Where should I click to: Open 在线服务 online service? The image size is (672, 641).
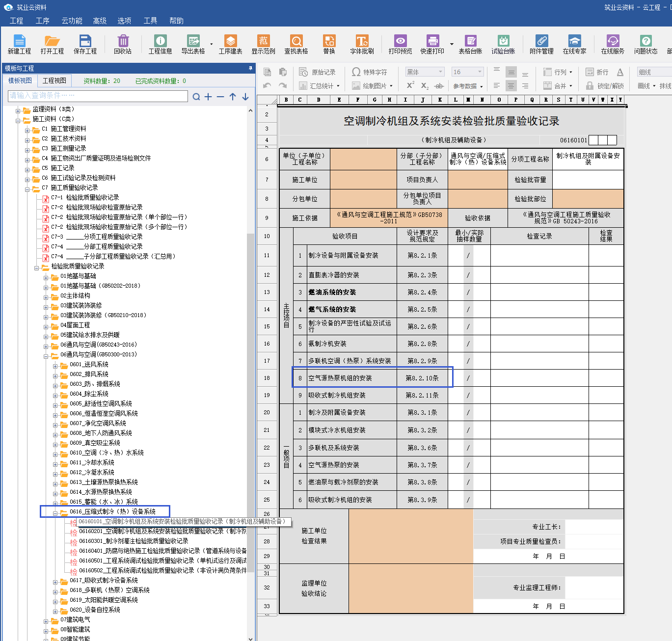coord(613,44)
